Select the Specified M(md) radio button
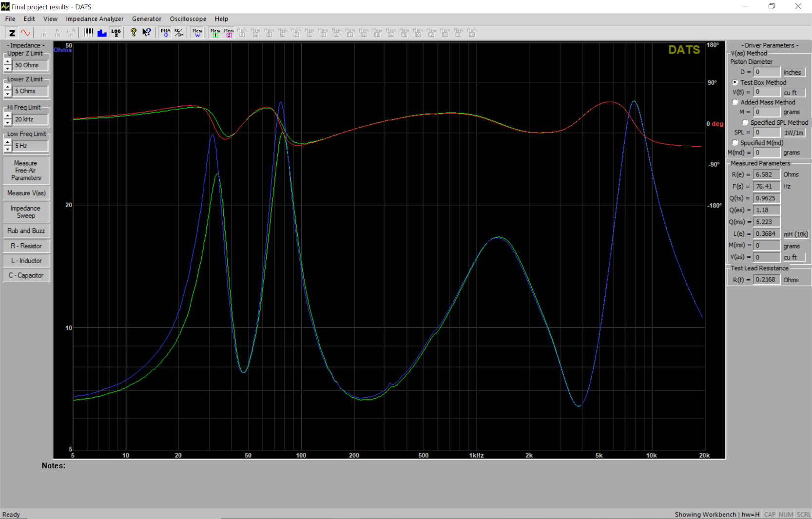 pos(735,143)
